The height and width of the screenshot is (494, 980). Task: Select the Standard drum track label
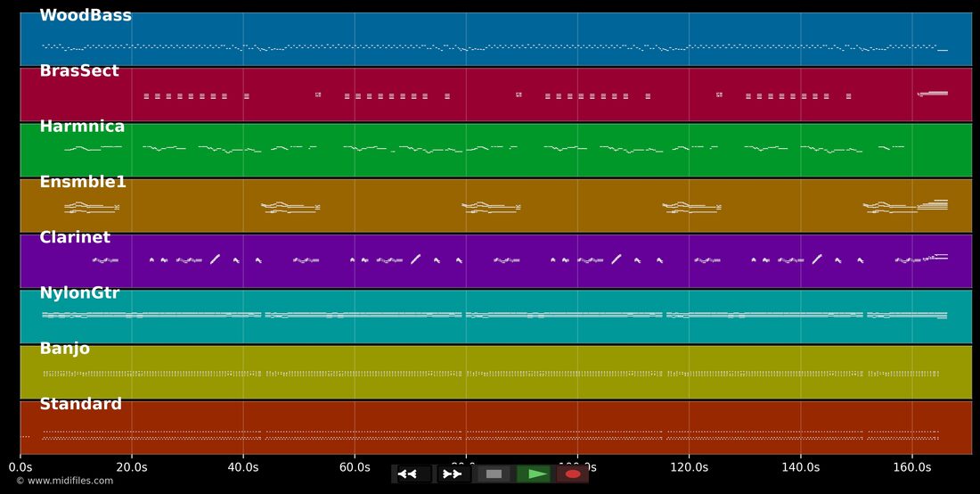coord(80,404)
